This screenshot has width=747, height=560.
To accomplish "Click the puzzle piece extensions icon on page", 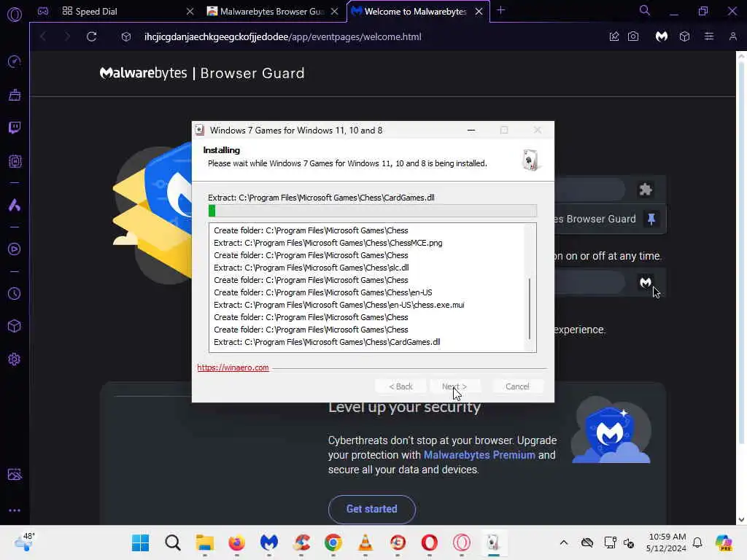I will point(646,190).
